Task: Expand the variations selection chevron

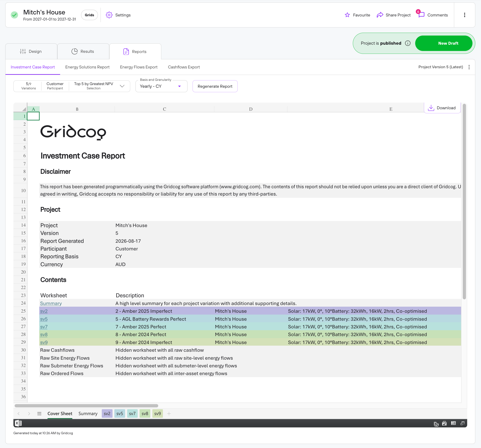Action: (122, 86)
